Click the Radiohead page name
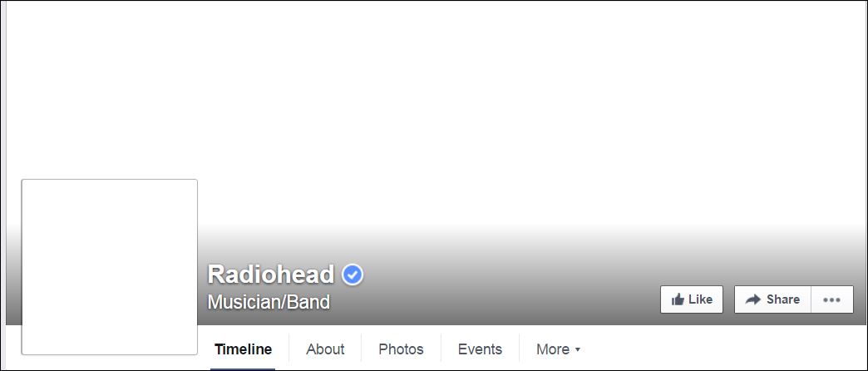Screen dimensions: 868x371 pos(271,275)
